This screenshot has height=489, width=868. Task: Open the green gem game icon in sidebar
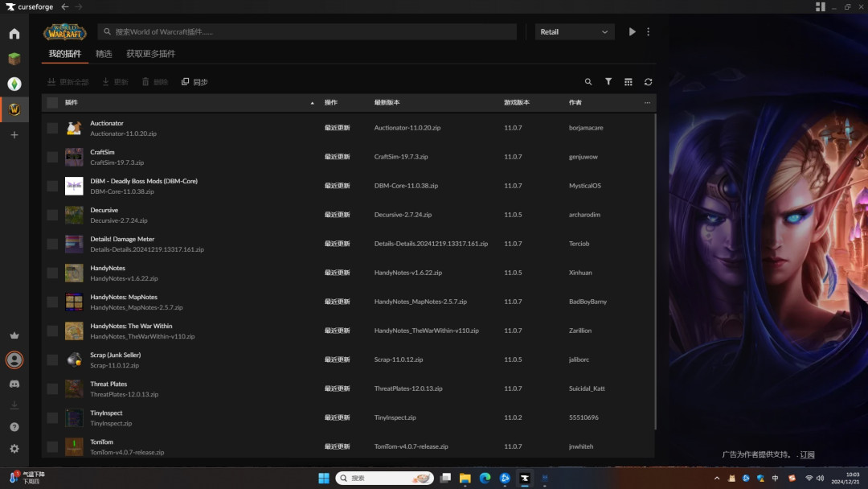pyautogui.click(x=14, y=84)
